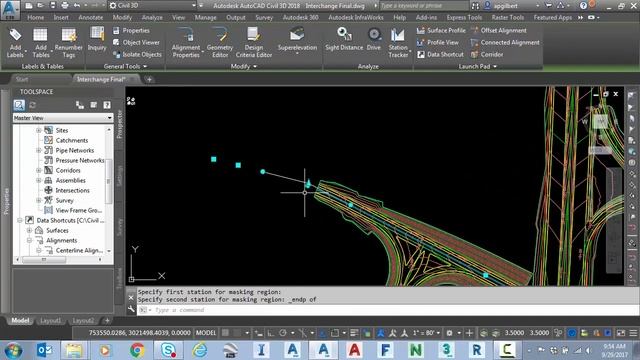Select Intersections in the Prospector tree

(x=72, y=191)
